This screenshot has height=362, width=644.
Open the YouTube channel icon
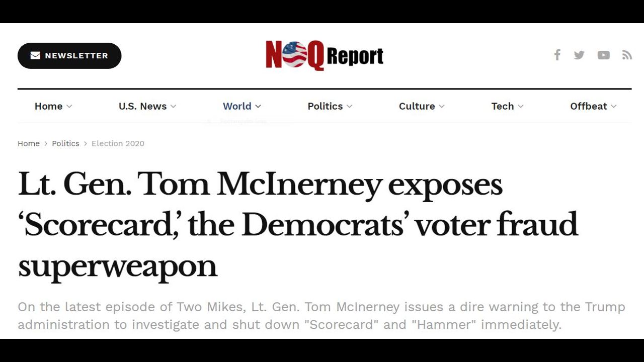click(x=603, y=55)
